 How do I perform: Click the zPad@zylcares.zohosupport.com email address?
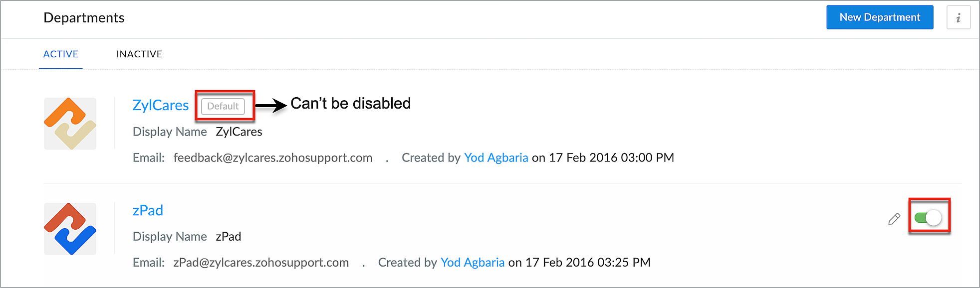coord(261,263)
